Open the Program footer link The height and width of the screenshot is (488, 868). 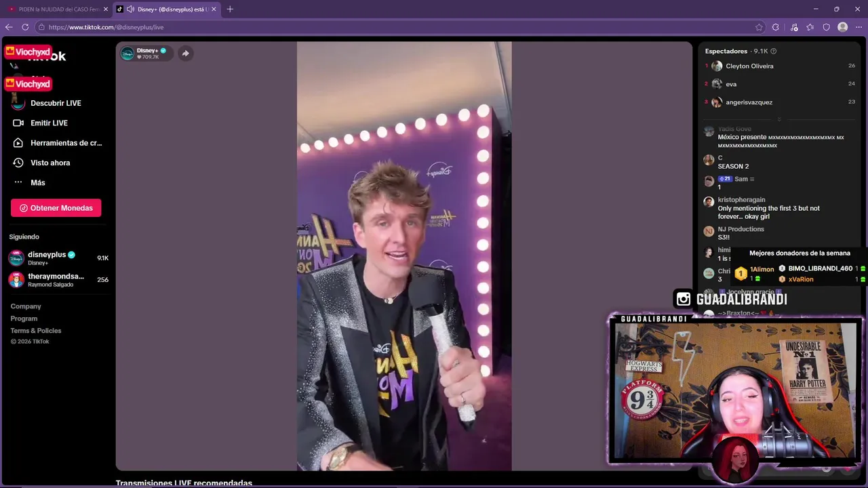(x=24, y=319)
